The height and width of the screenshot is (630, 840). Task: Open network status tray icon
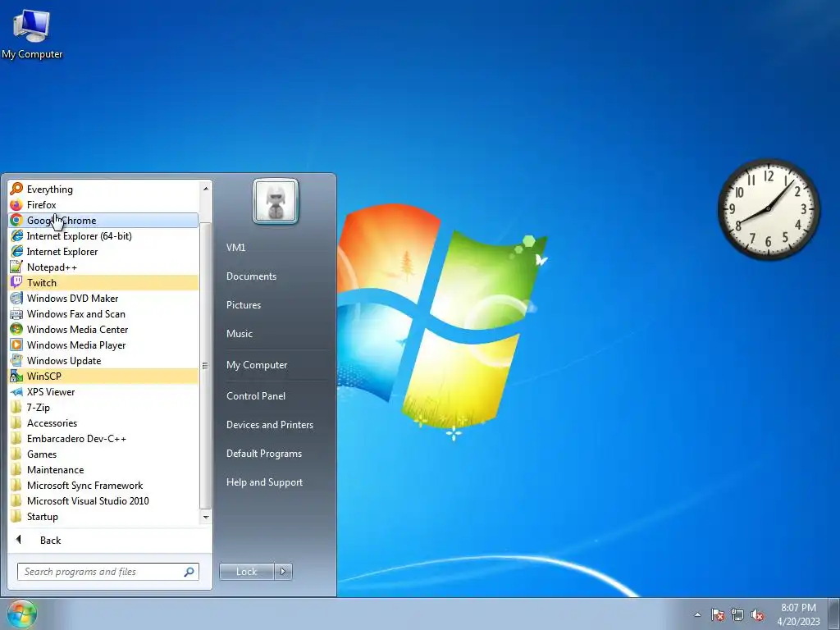click(x=737, y=614)
